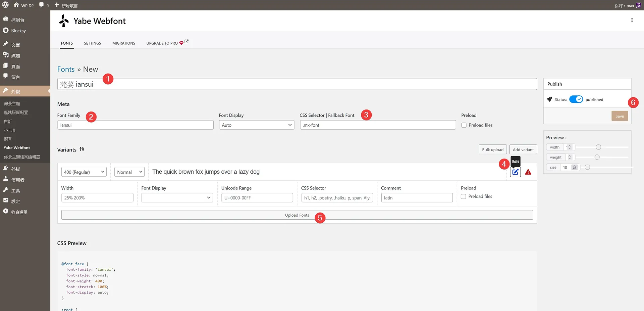Screen dimensions: 644x311
Task: Click the rocket icon beside Status
Action: point(549,99)
